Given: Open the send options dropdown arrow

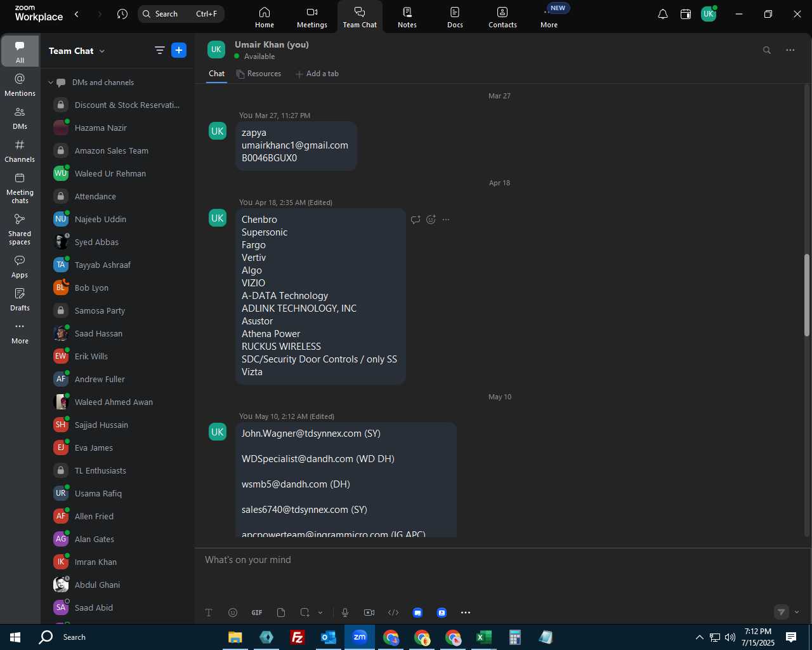Looking at the screenshot, I should pyautogui.click(x=797, y=612).
